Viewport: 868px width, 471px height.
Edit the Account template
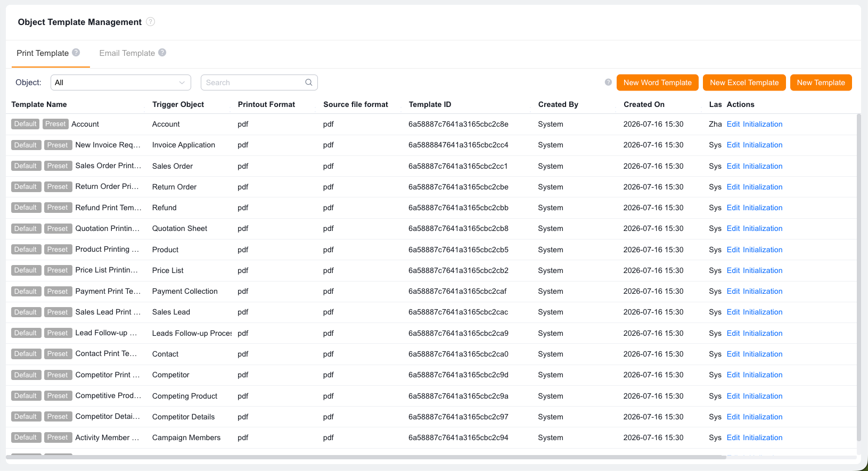pos(733,124)
